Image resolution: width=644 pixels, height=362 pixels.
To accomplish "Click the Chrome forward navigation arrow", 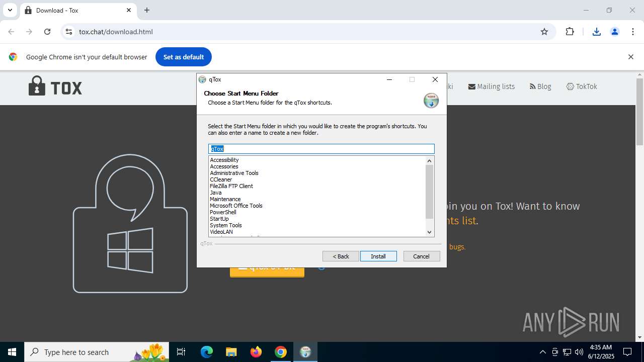I will click(29, 32).
